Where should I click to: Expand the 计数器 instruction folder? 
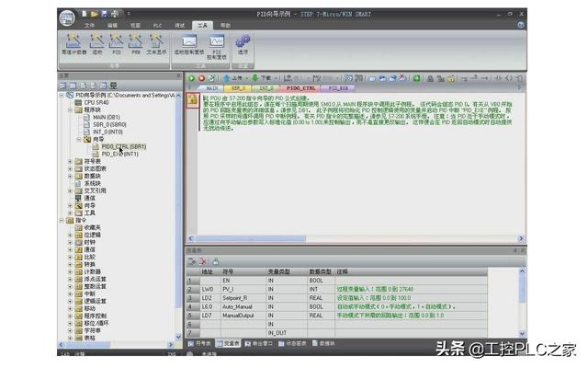70,272
